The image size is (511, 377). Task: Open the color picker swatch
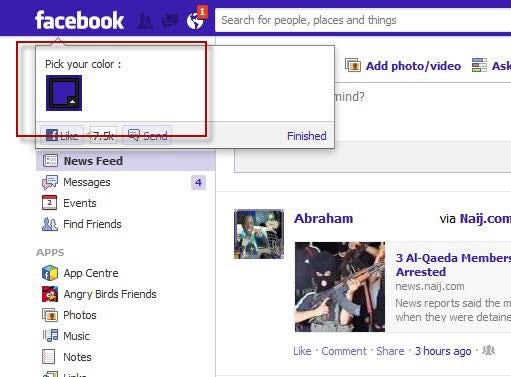[64, 93]
